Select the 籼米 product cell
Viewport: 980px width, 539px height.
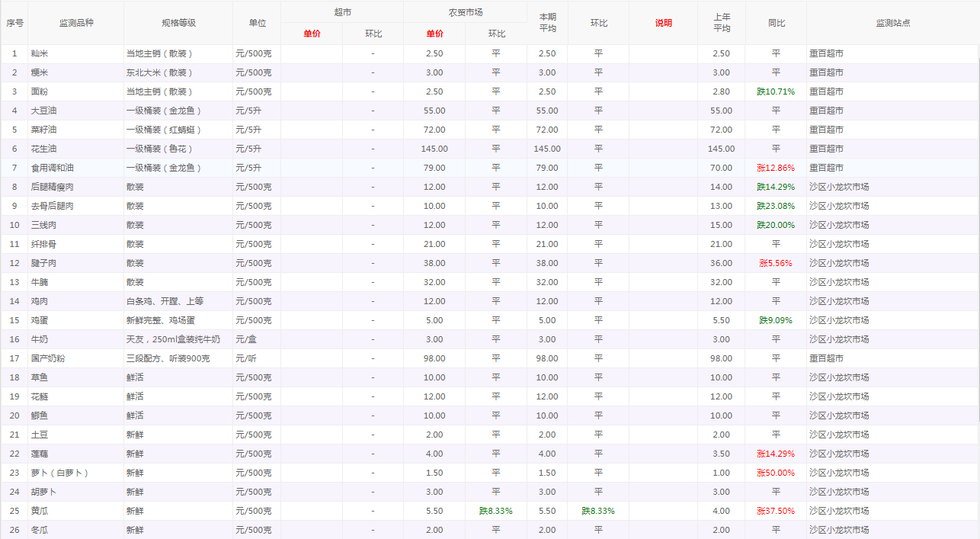click(39, 53)
